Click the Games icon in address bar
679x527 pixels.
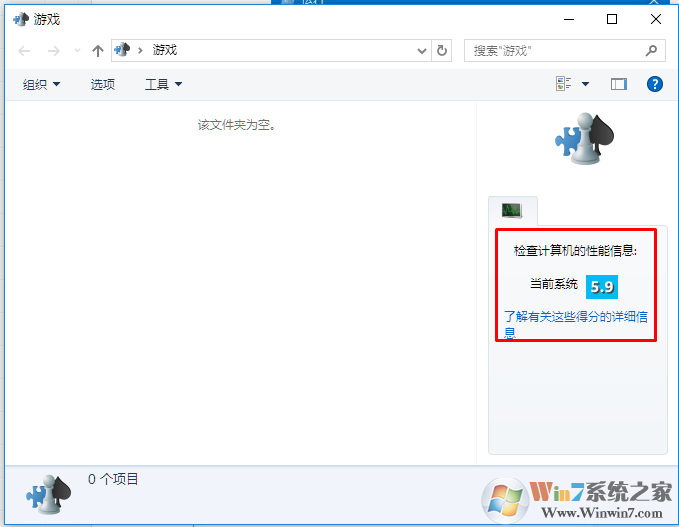[x=122, y=50]
